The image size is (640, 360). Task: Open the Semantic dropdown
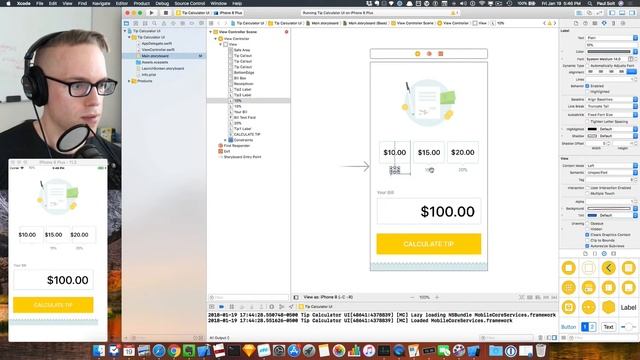point(611,173)
